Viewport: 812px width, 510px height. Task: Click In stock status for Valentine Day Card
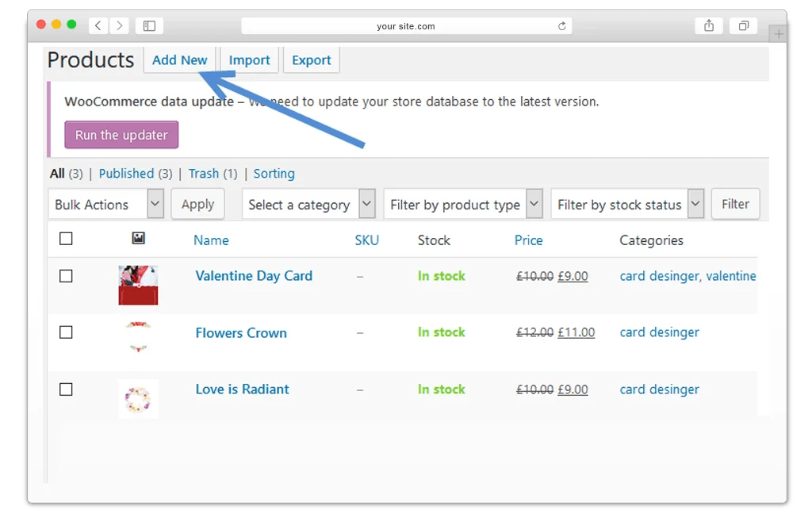point(441,276)
